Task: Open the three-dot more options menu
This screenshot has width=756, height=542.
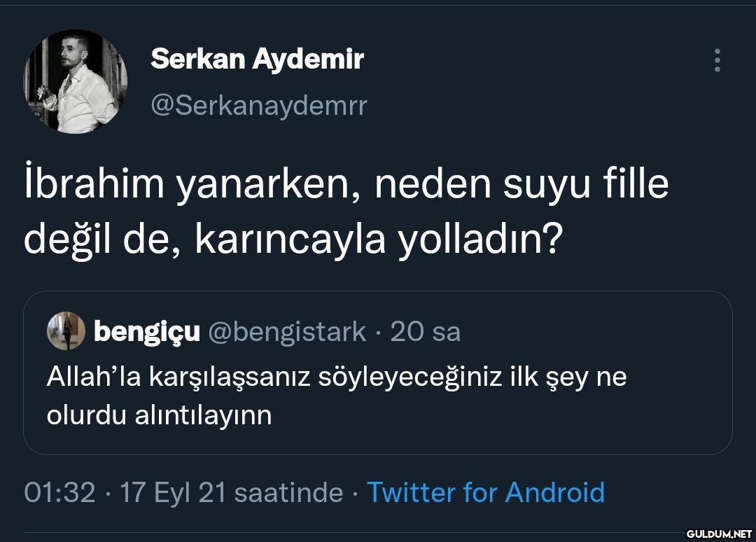Action: click(717, 61)
